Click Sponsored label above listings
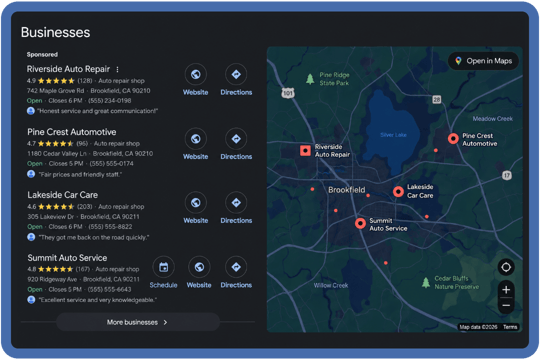The width and height of the screenshot is (540, 360). click(42, 54)
